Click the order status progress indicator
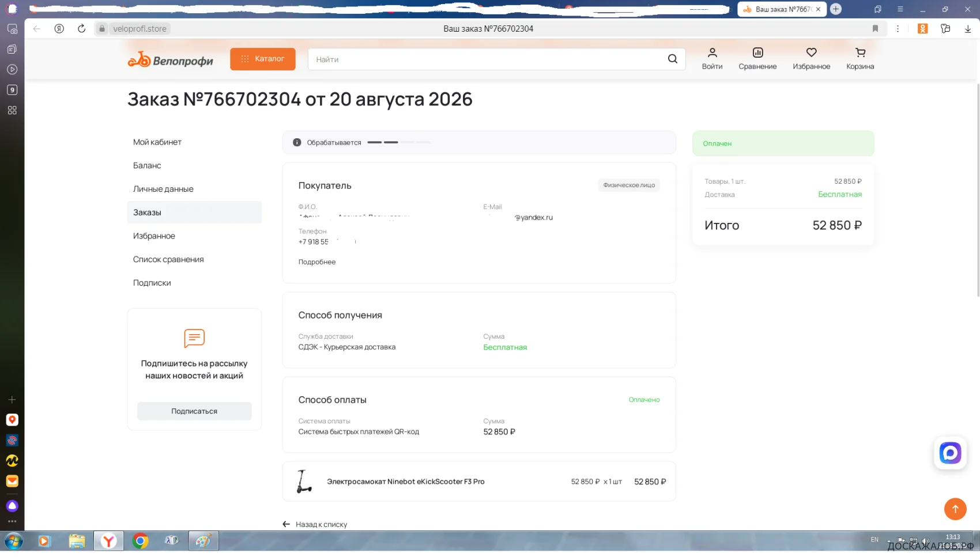 (399, 142)
